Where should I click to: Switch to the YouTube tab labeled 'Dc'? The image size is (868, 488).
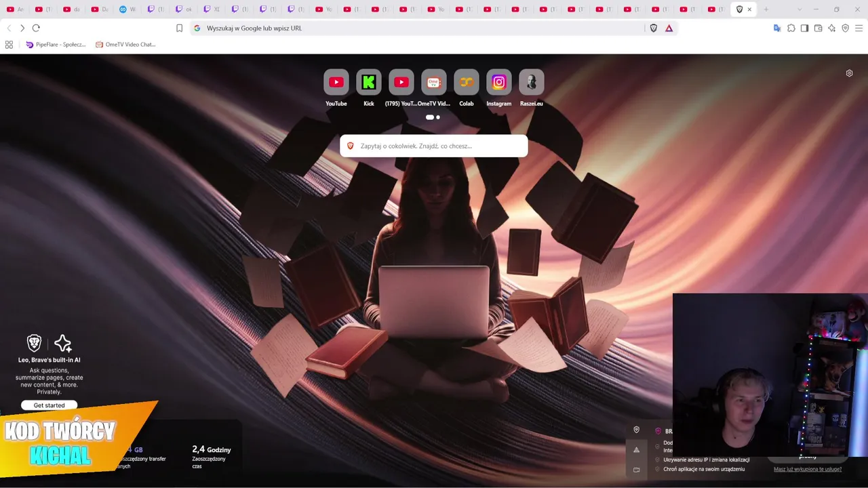[x=100, y=9]
